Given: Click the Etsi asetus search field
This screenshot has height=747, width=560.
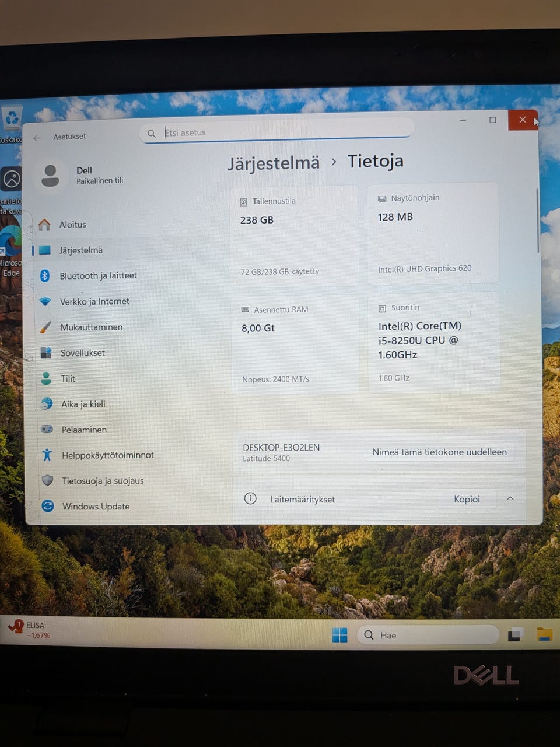Looking at the screenshot, I should (277, 131).
